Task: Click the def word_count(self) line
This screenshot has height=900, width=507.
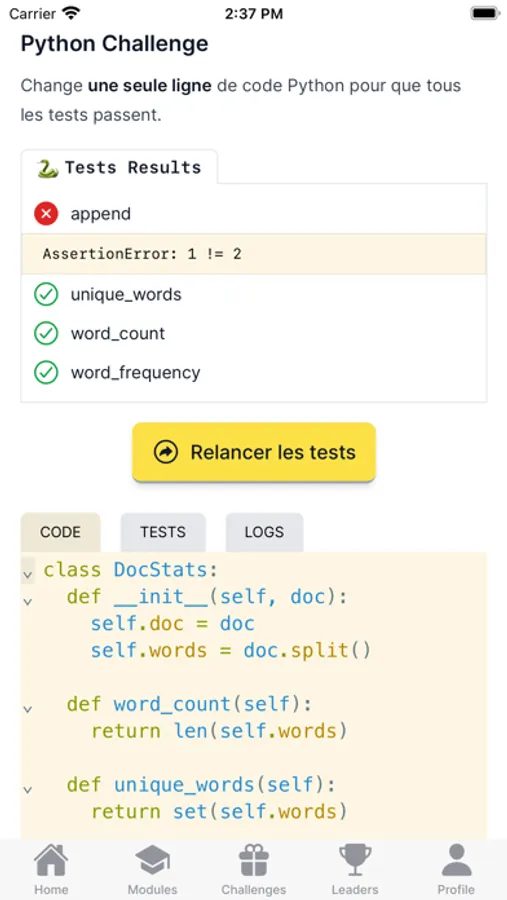Action: (189, 704)
